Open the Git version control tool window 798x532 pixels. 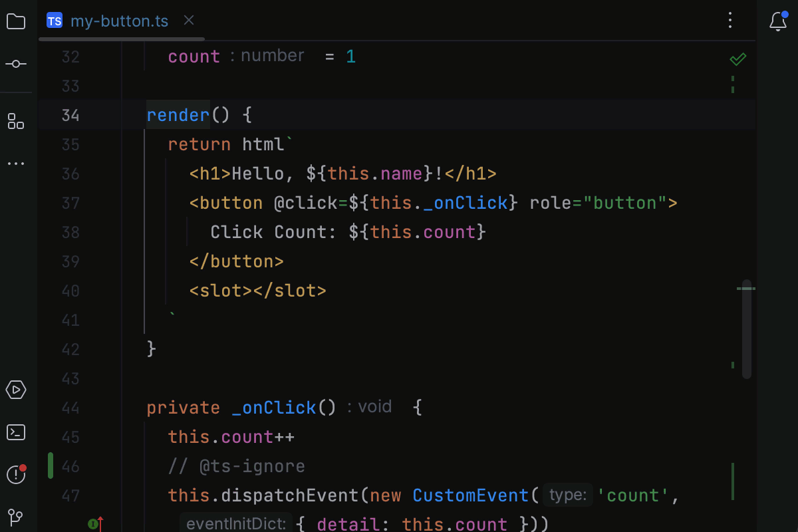click(x=16, y=517)
